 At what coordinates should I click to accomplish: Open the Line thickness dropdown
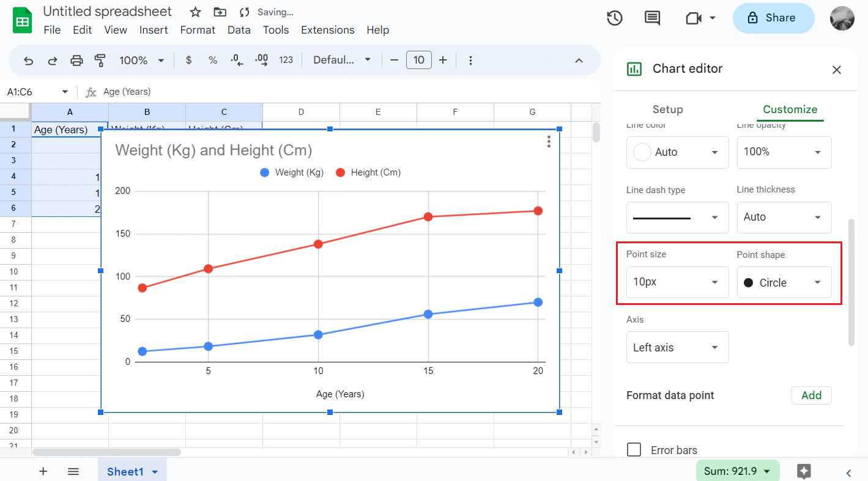point(784,217)
